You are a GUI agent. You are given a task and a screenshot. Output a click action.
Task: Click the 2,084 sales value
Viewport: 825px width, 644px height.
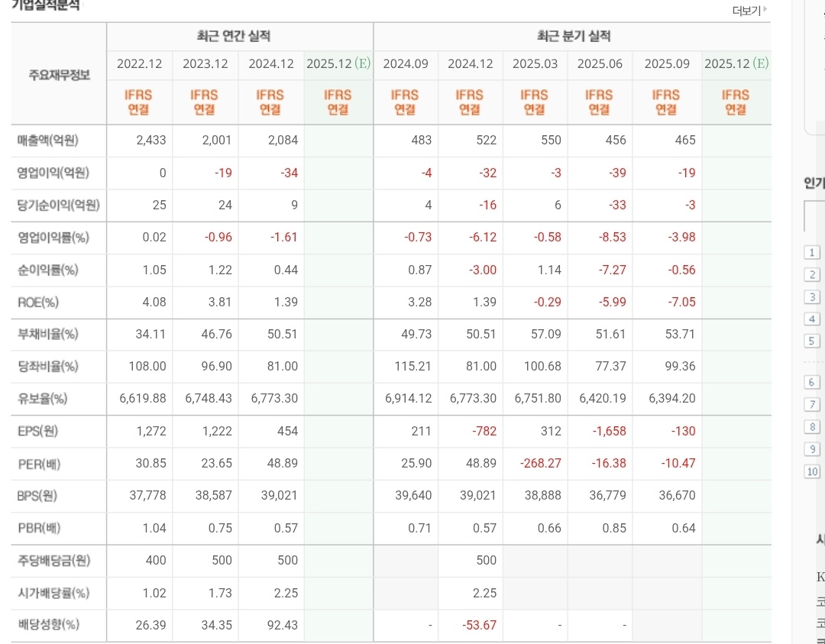click(282, 140)
